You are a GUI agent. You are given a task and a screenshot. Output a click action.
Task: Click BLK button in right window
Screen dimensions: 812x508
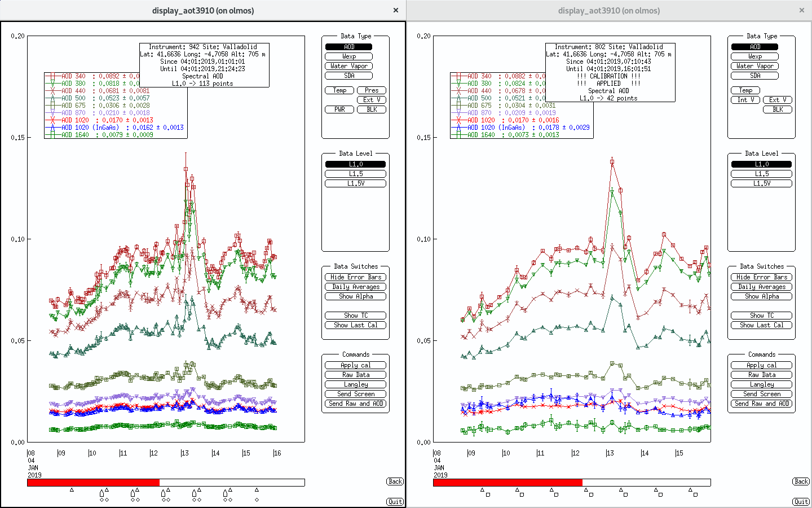778,110
